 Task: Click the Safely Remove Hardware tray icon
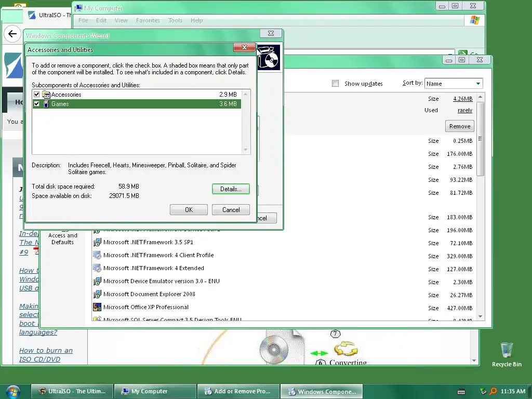tap(483, 391)
